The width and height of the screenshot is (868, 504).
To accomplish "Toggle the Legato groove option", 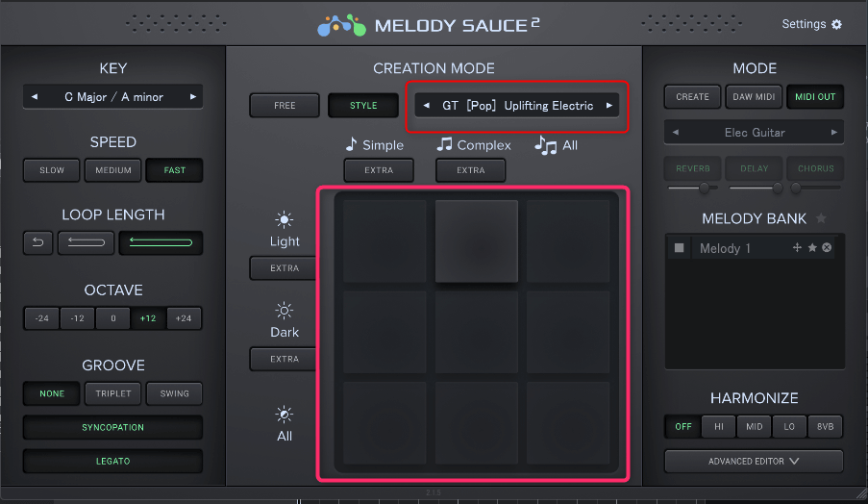I will tap(112, 461).
